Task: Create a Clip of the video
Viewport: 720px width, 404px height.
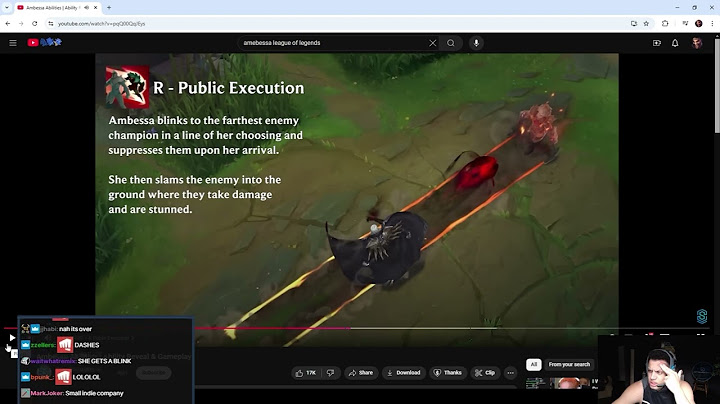Action: pyautogui.click(x=484, y=373)
